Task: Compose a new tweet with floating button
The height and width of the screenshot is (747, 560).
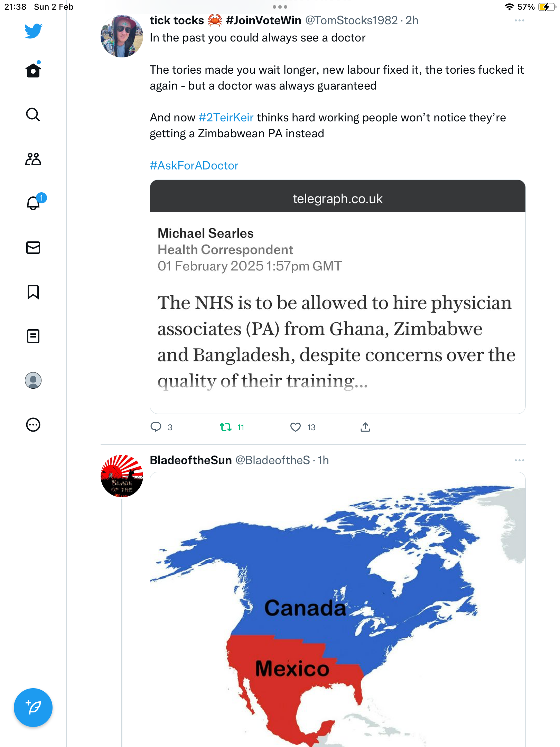Action: (33, 708)
